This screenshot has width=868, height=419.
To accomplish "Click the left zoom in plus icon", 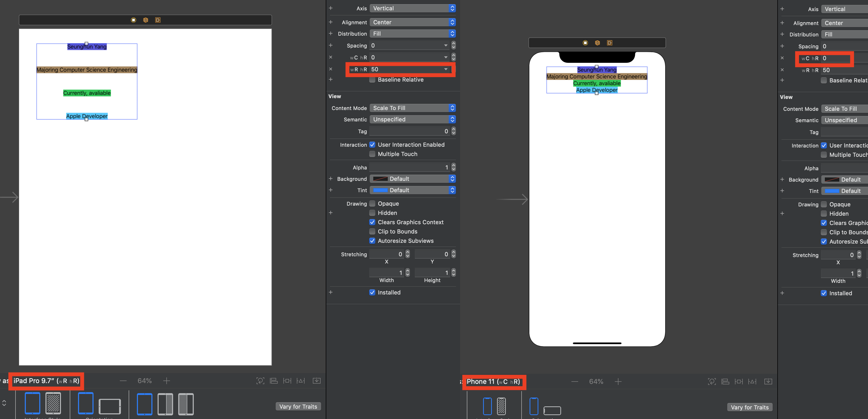I will [x=166, y=381].
